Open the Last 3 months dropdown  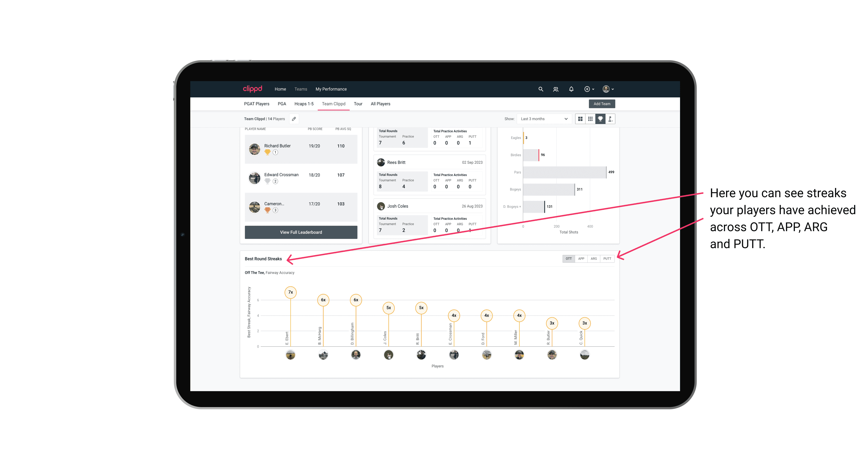pos(543,119)
